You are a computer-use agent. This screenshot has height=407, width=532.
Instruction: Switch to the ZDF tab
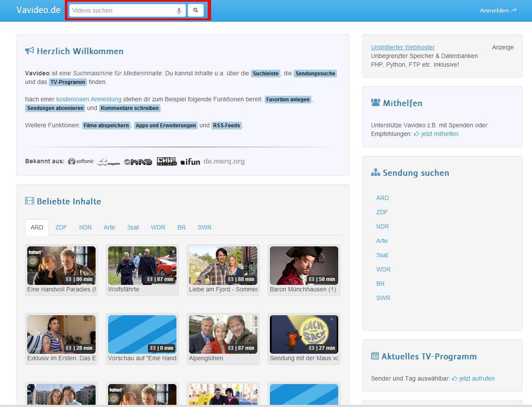click(61, 227)
